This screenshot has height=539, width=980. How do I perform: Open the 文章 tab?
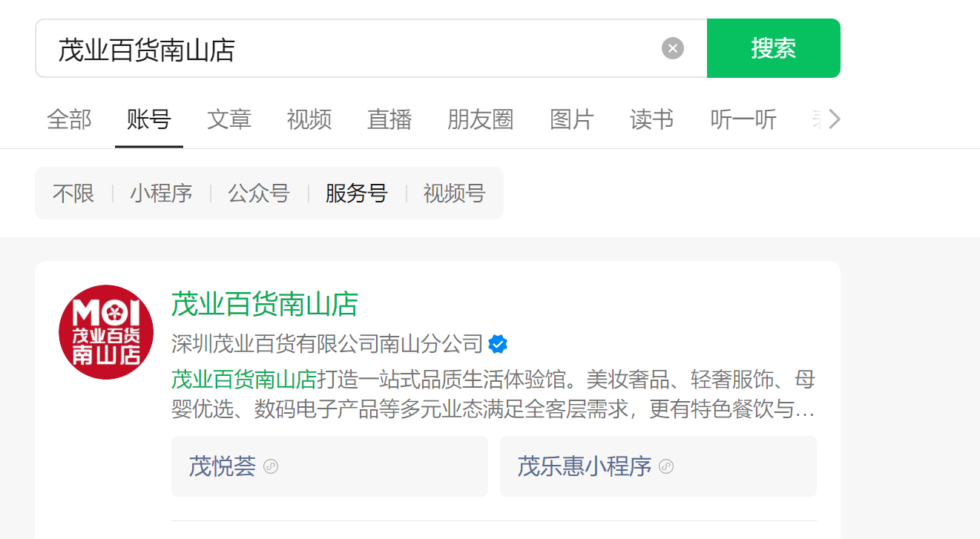pos(229,119)
